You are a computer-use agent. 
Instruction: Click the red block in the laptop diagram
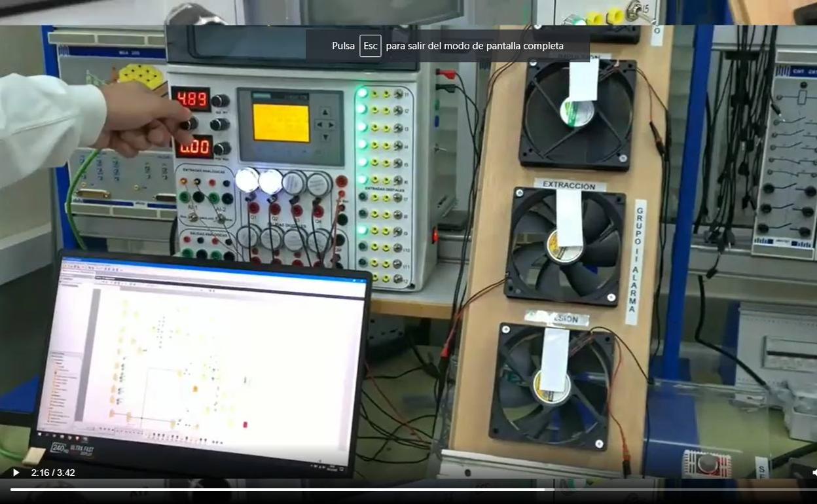(x=245, y=425)
